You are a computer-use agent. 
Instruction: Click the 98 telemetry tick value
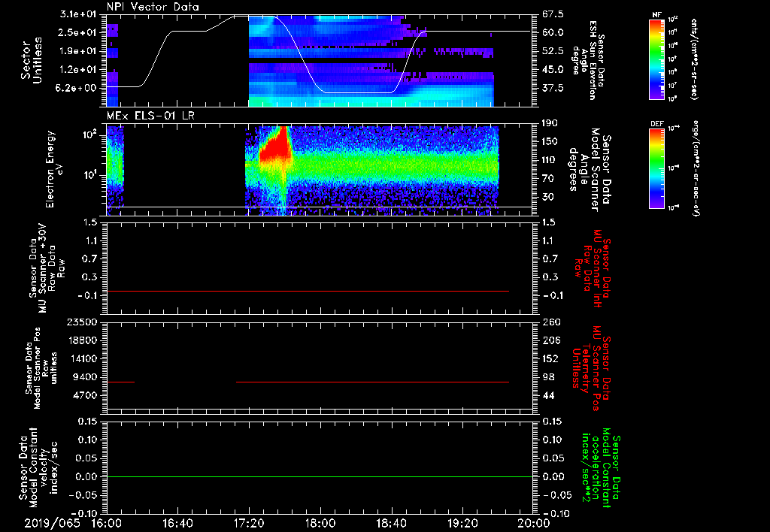548,377
